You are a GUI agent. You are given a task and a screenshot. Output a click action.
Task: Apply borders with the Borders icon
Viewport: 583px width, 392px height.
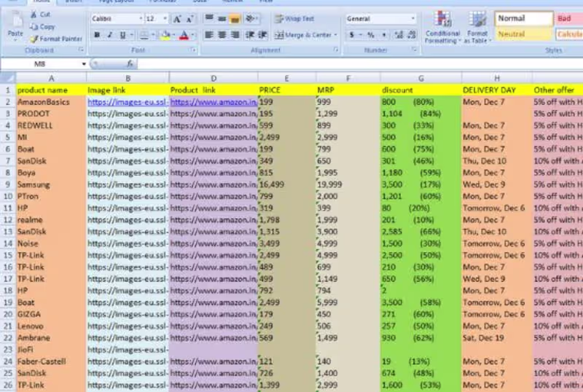(144, 35)
